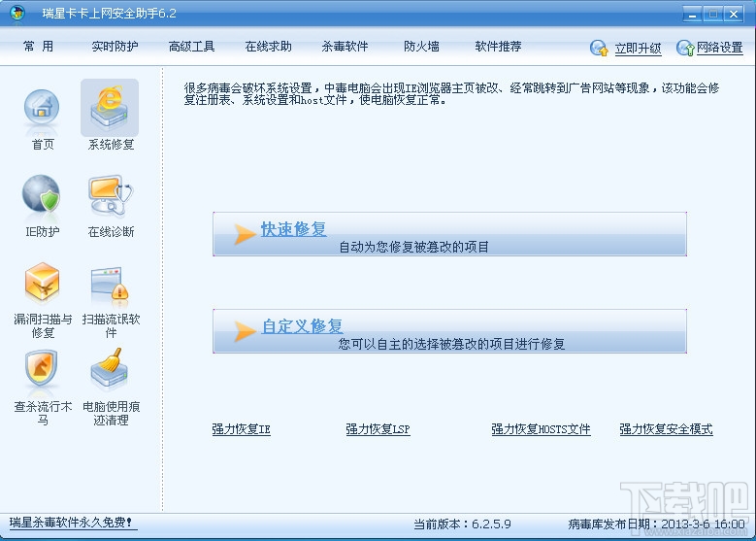The width and height of the screenshot is (756, 541).
Task: Start 查杀流行木马 trojan scan icon
Action: [x=42, y=369]
